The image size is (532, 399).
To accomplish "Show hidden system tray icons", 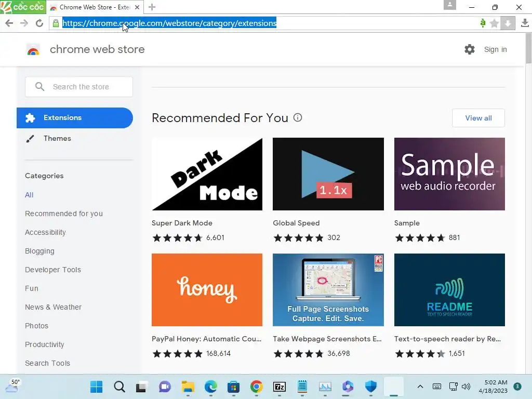I will pyautogui.click(x=420, y=387).
